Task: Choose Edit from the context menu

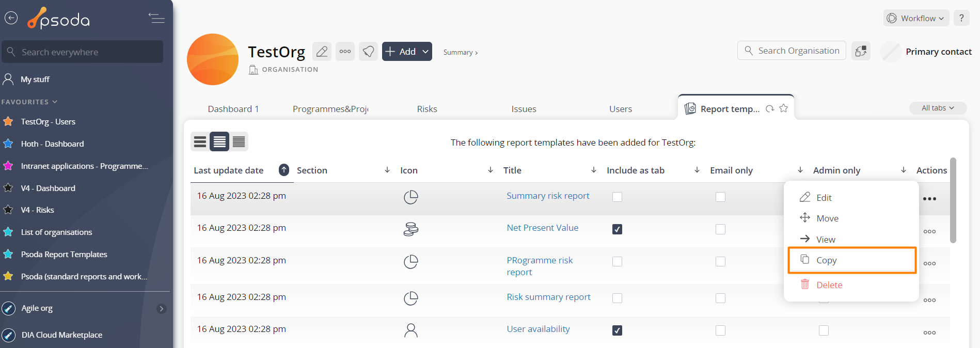Action: pos(852,197)
